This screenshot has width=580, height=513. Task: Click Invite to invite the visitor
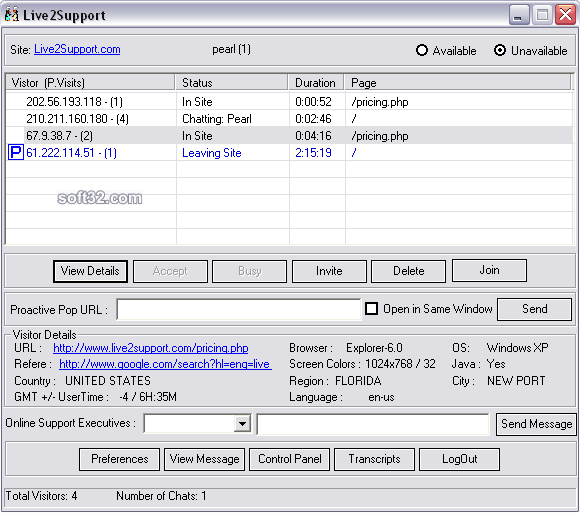point(329,271)
